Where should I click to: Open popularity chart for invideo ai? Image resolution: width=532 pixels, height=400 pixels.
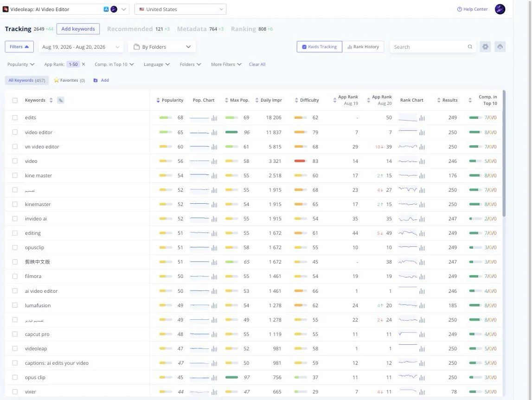tap(214, 219)
